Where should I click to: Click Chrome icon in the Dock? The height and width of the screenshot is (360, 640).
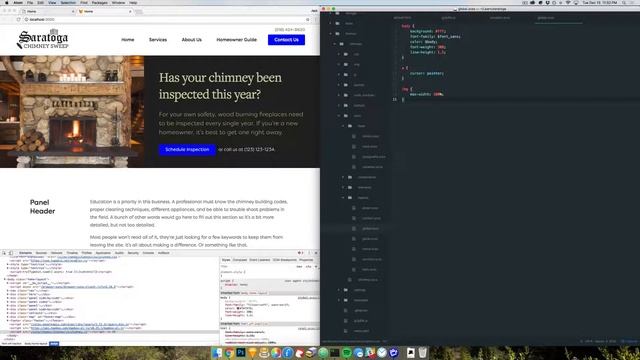point(229,353)
